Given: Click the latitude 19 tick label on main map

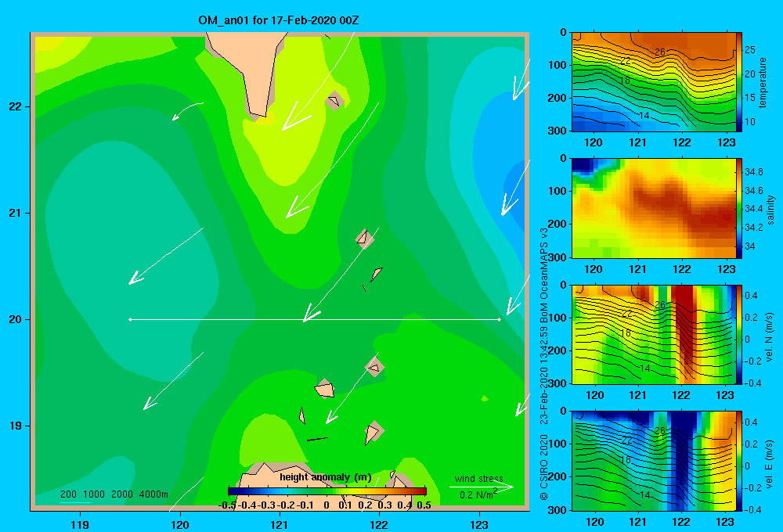Looking at the screenshot, I should coord(16,426).
